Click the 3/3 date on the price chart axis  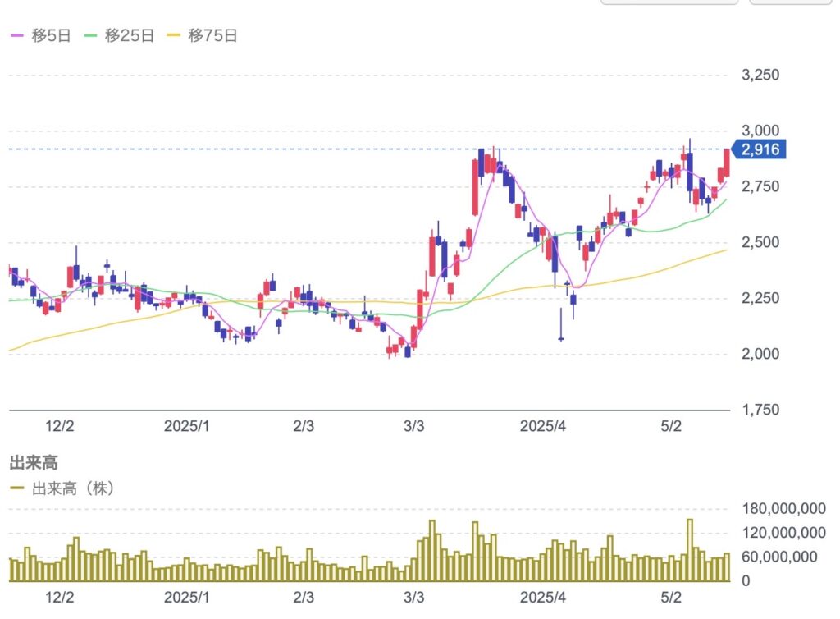413,426
